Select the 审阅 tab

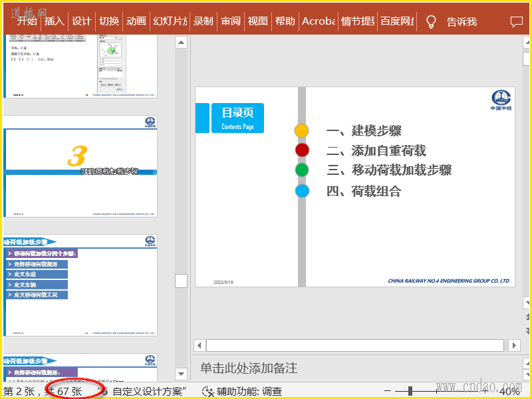click(x=231, y=21)
